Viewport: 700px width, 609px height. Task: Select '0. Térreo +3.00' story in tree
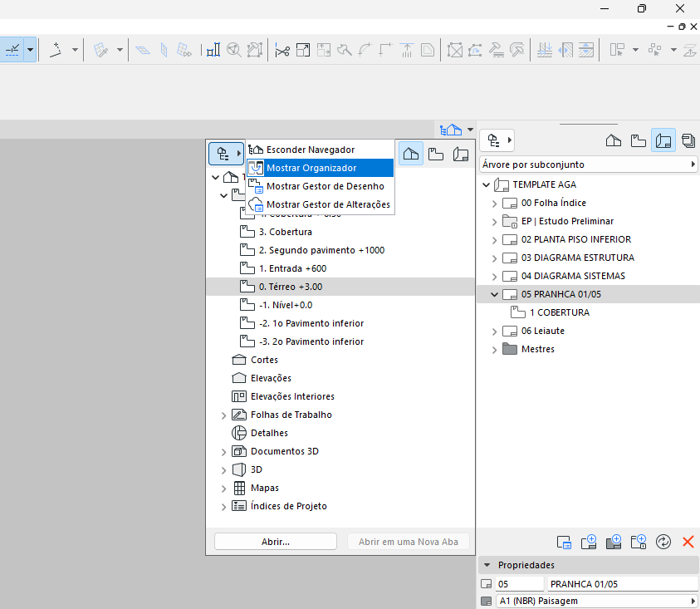pos(291,287)
